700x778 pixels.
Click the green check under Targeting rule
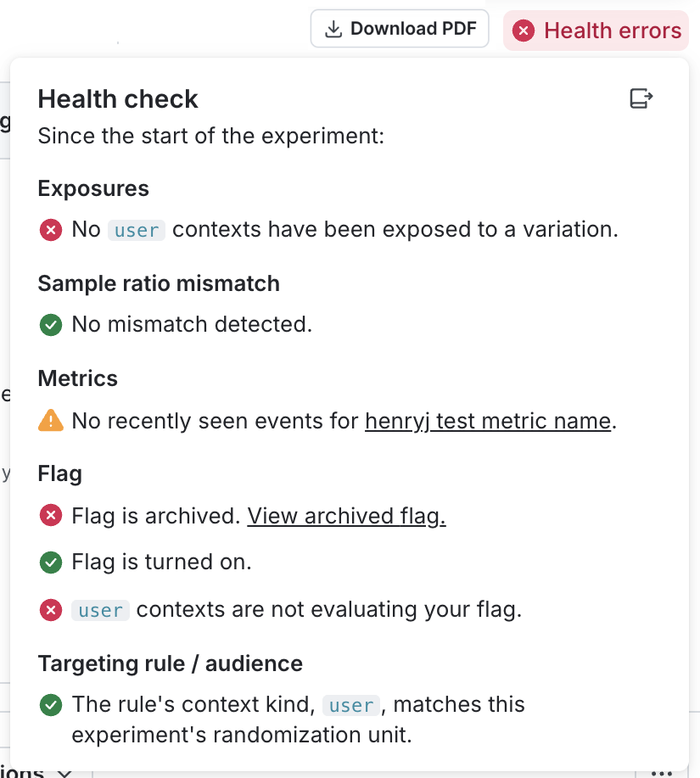(50, 705)
